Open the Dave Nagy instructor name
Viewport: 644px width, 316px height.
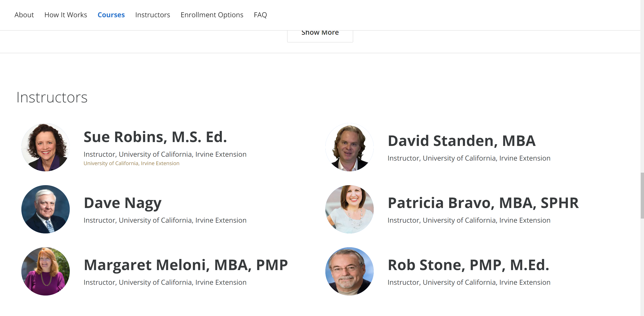122,203
